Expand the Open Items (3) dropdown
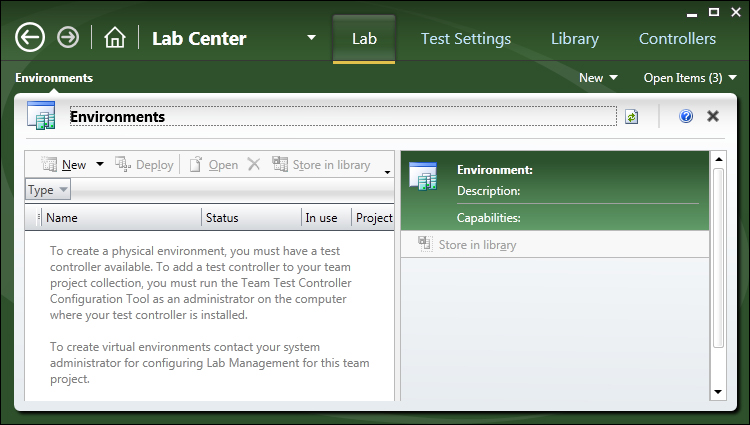Viewport: 750px width, 425px height. click(x=690, y=78)
